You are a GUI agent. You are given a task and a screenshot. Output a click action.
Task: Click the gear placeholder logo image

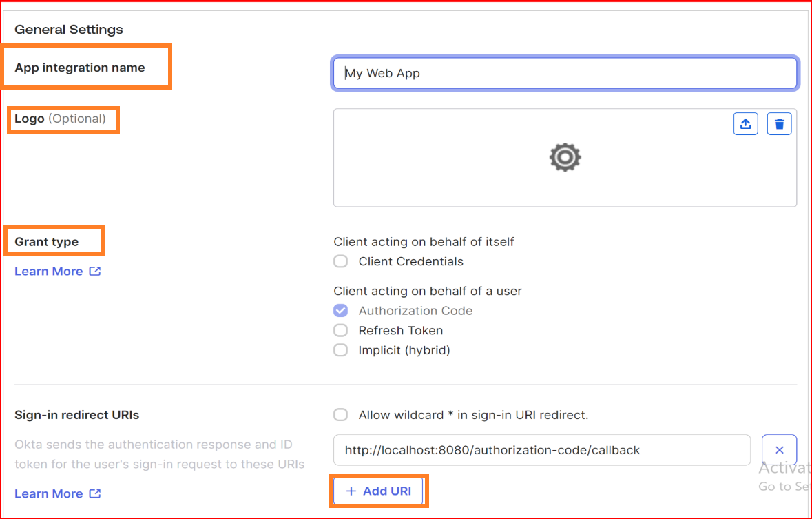565,157
